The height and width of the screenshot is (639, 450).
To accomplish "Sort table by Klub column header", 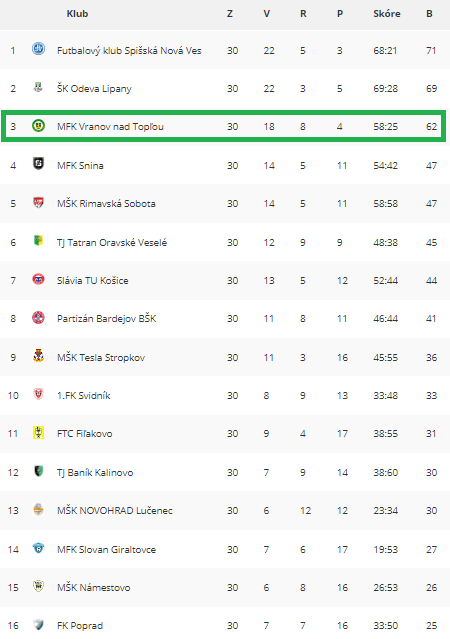I will [x=77, y=14].
